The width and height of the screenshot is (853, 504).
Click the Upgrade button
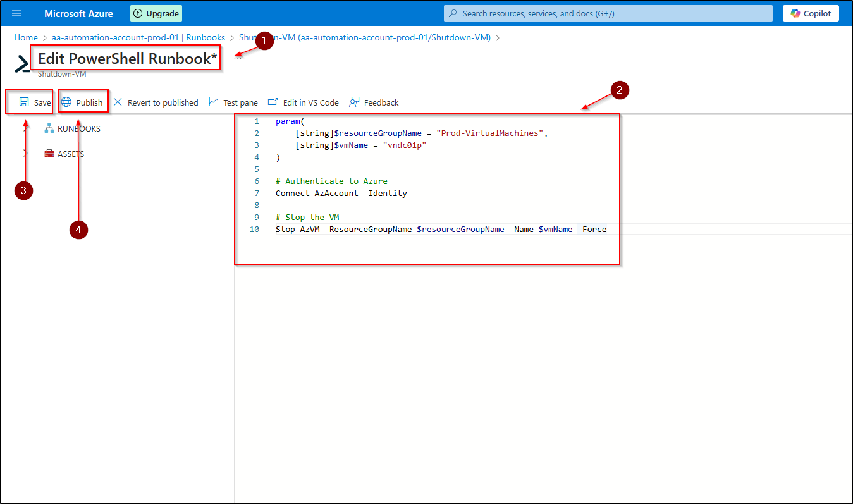[x=156, y=13]
